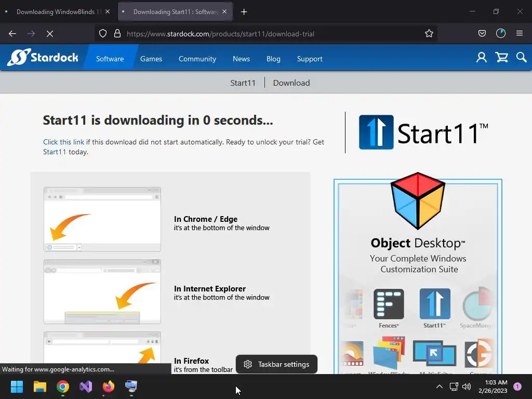Show hidden system tray icons
The image size is (532, 399).
click(x=439, y=387)
